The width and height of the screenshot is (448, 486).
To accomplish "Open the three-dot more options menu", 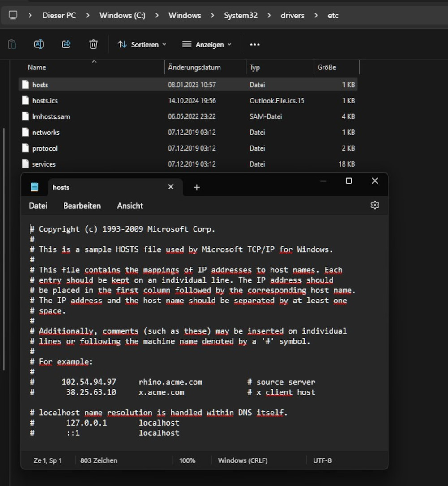I will (255, 44).
